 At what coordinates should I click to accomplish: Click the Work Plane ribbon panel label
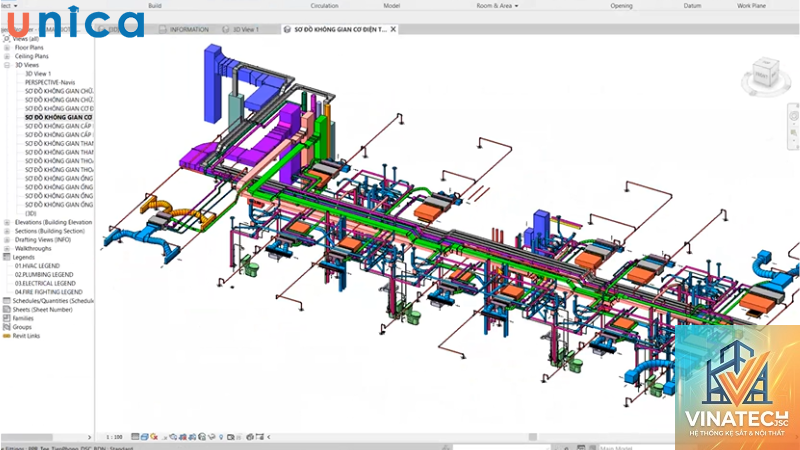coord(751,6)
